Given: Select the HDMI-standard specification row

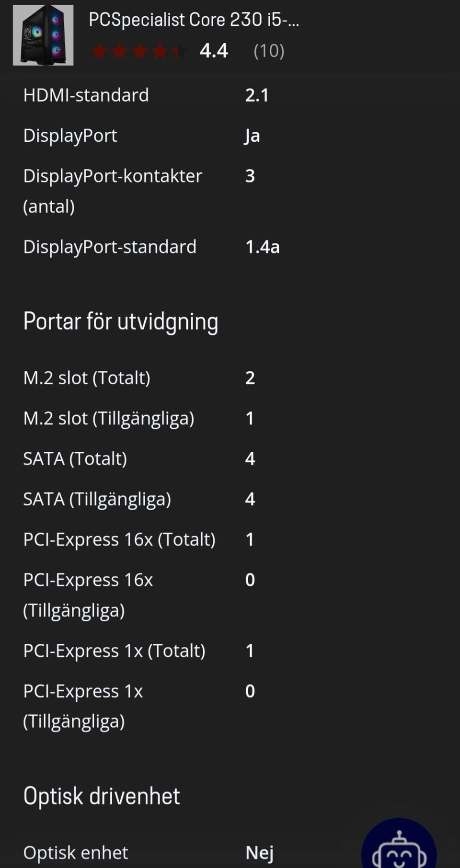Looking at the screenshot, I should point(86,95).
